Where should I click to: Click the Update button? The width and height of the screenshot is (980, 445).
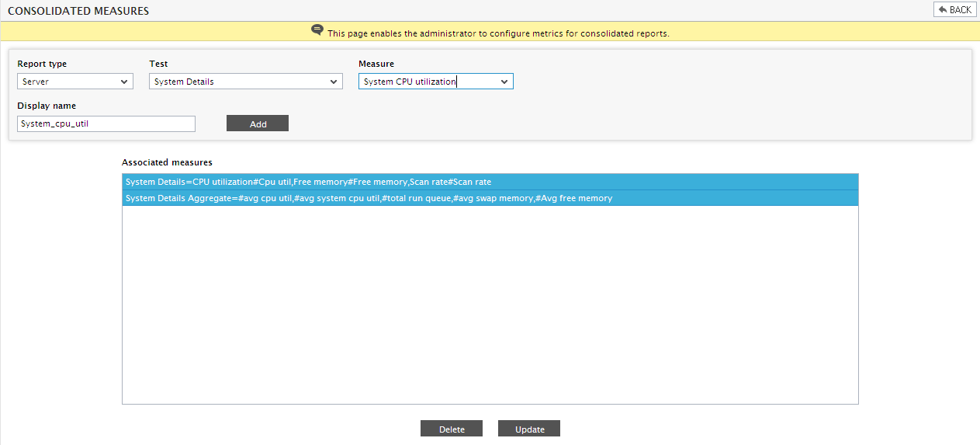tap(529, 429)
